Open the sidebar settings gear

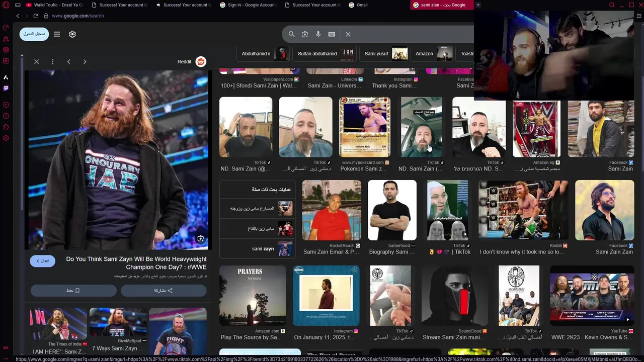coord(6,138)
